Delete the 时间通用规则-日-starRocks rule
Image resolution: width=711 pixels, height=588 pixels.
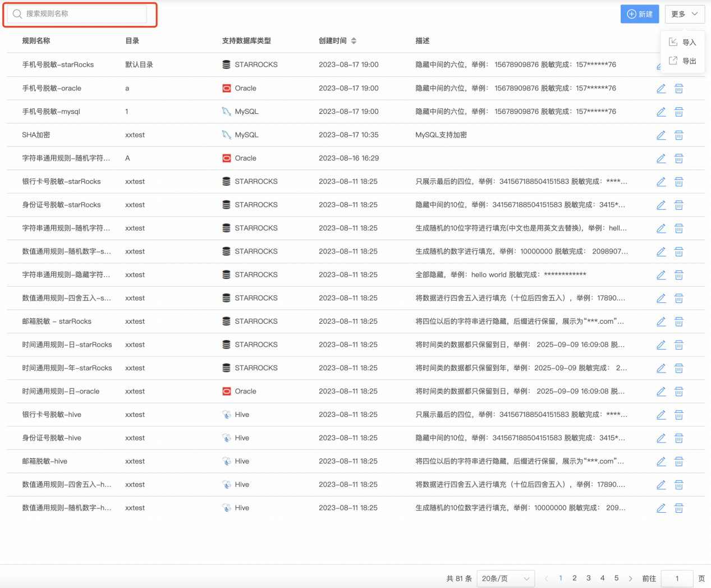[678, 345]
